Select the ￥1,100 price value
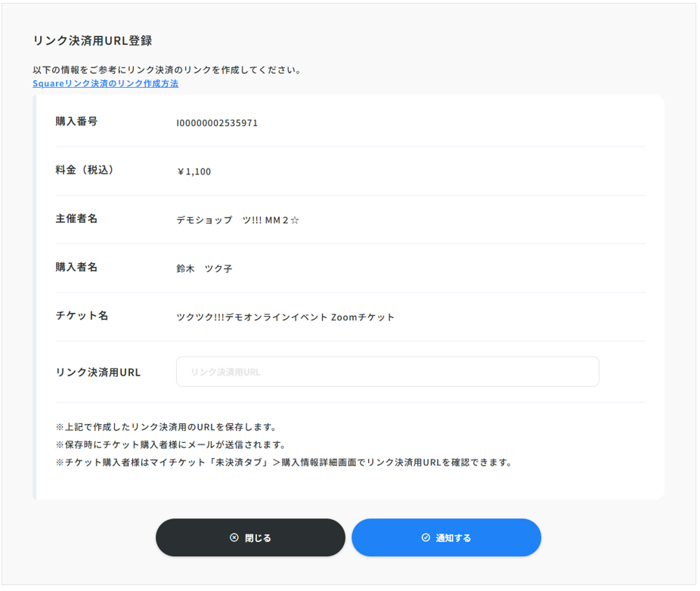 [194, 172]
